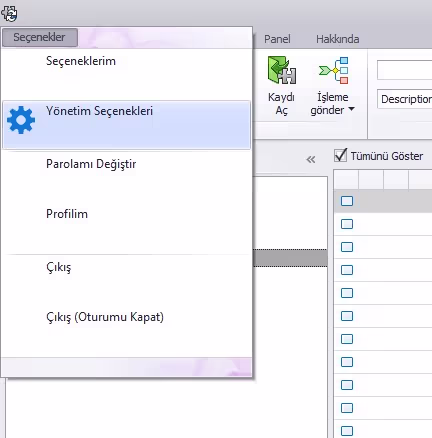Check the third row checkbox in the grid
Image resolution: width=432 pixels, height=438 pixels.
coord(347,247)
